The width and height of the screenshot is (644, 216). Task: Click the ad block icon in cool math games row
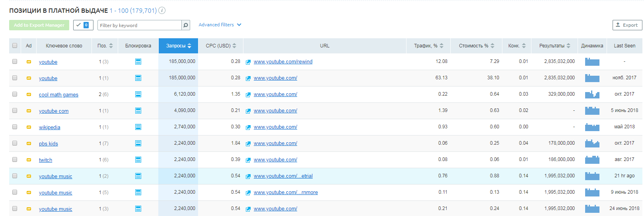click(138, 94)
